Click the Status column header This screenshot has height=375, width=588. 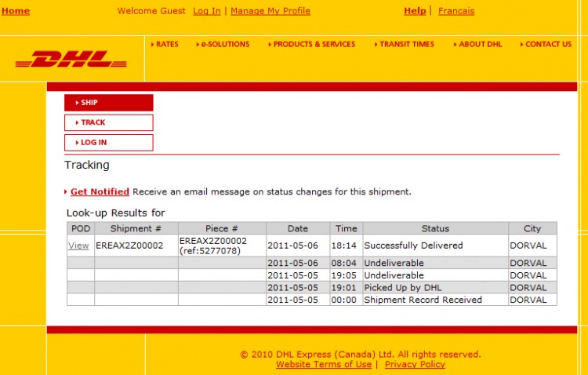point(435,228)
